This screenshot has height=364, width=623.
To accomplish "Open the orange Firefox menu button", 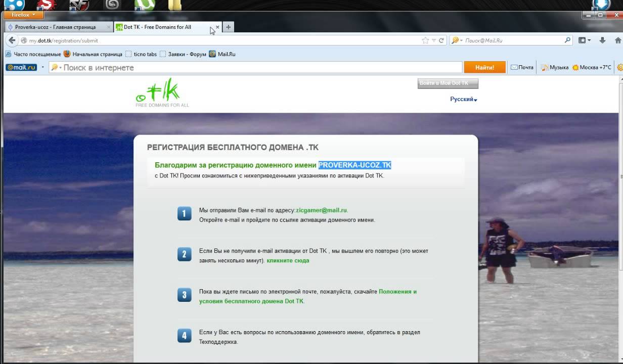I will (x=23, y=15).
